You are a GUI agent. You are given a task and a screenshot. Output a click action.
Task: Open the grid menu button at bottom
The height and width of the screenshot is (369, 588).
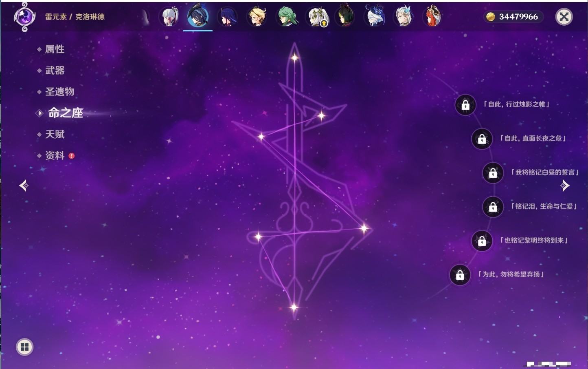coord(24,347)
